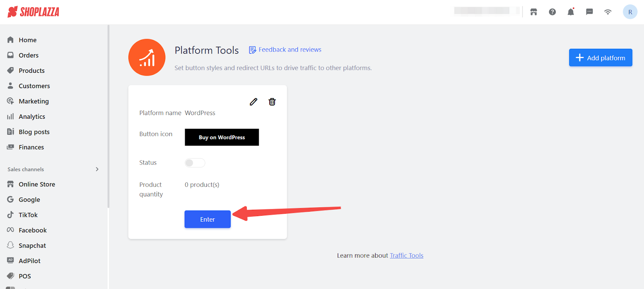
Task: Click the Platform Tools heading
Action: [x=206, y=50]
